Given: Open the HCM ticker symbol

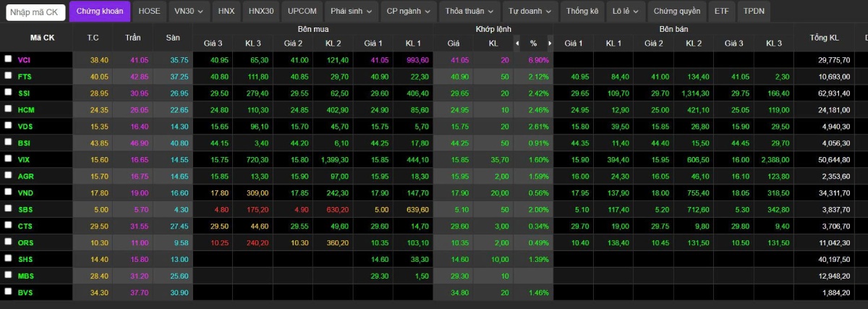Looking at the screenshot, I should click(25, 109).
